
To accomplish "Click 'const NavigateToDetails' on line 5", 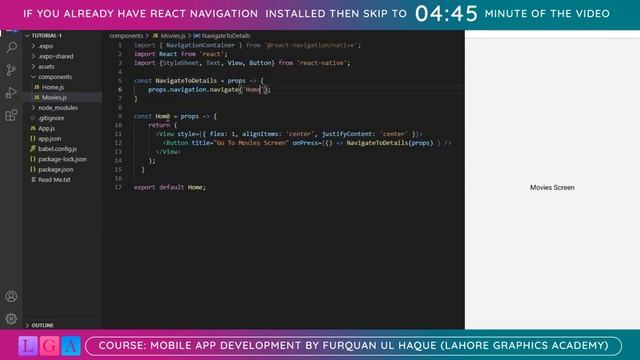I will click(175, 81).
